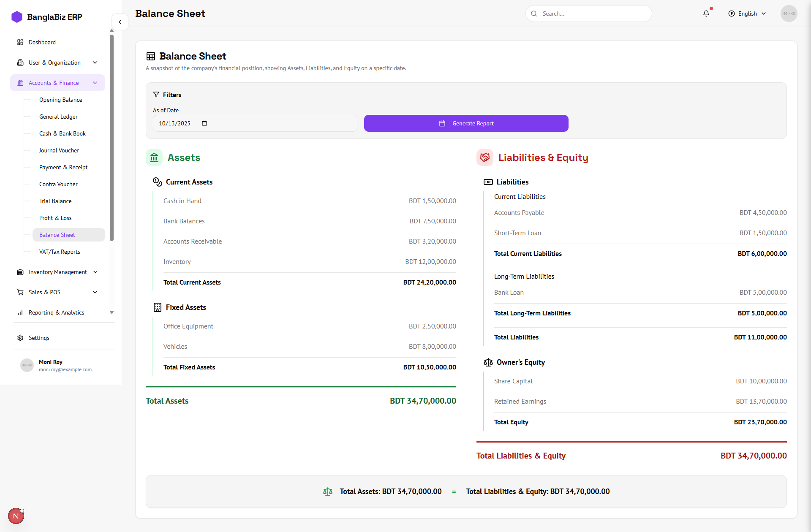Open the Trial Balance page
The height and width of the screenshot is (532, 811).
(x=55, y=201)
